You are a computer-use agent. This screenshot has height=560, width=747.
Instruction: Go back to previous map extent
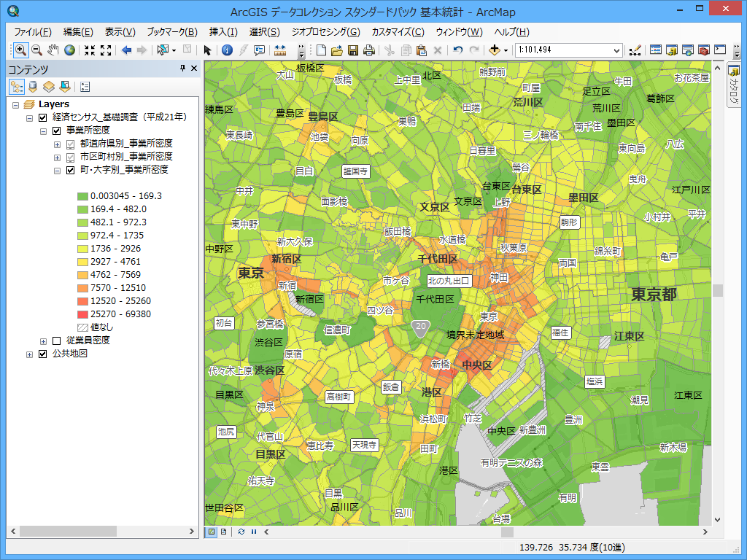(x=126, y=50)
